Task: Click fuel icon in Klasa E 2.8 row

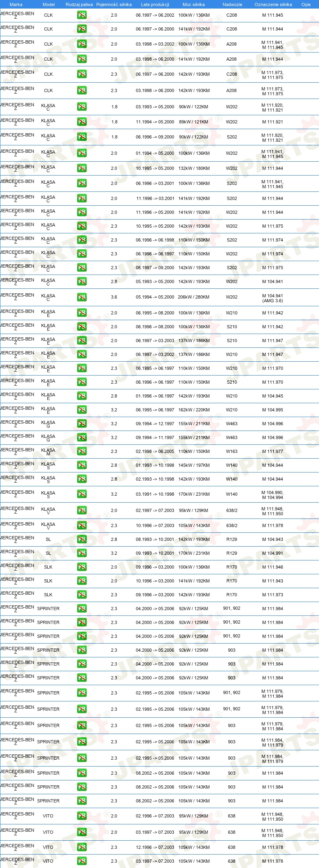Action: click(82, 396)
